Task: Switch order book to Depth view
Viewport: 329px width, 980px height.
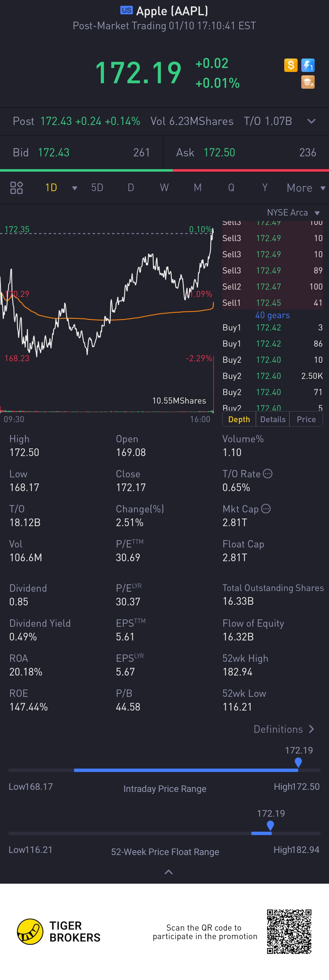Action: pyautogui.click(x=239, y=419)
